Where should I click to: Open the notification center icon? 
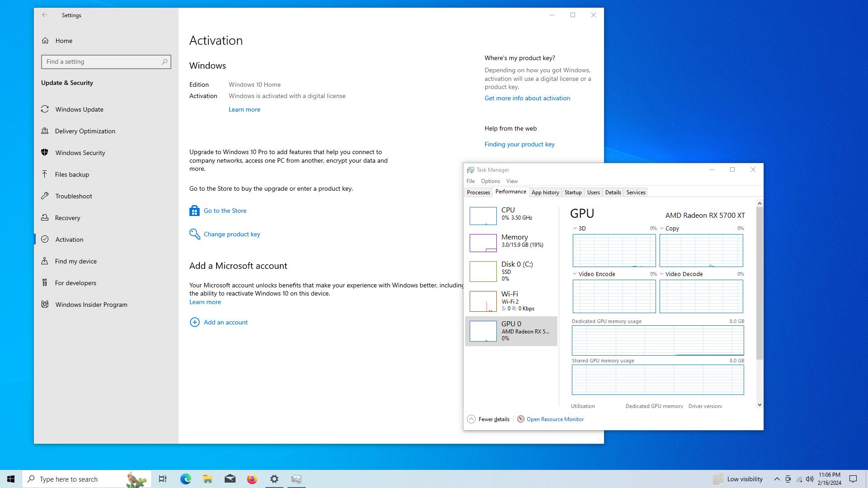[853, 479]
